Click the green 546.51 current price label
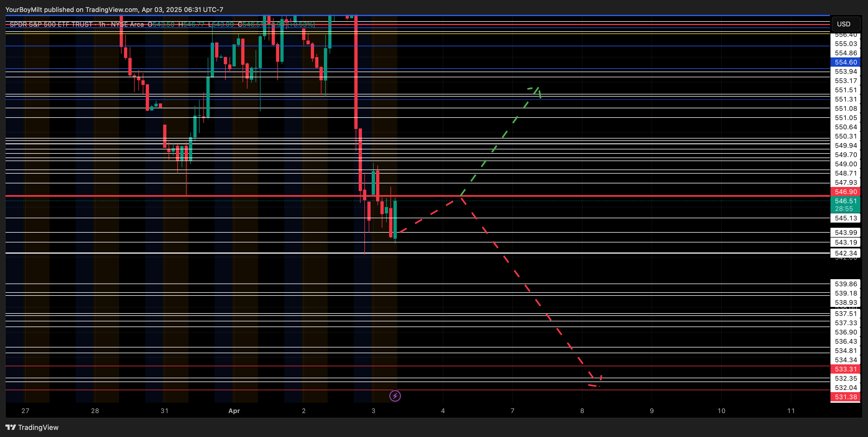868x437 pixels. pyautogui.click(x=845, y=201)
